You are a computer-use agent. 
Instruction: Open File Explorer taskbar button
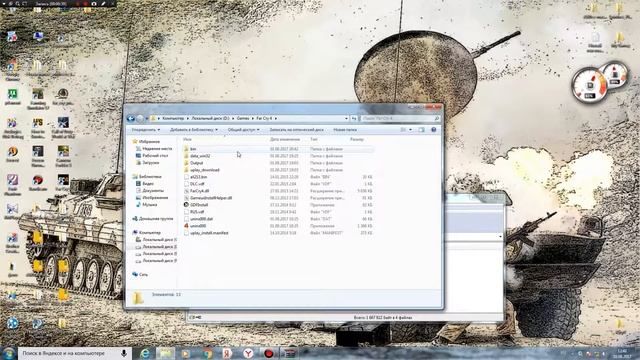(x=165, y=353)
